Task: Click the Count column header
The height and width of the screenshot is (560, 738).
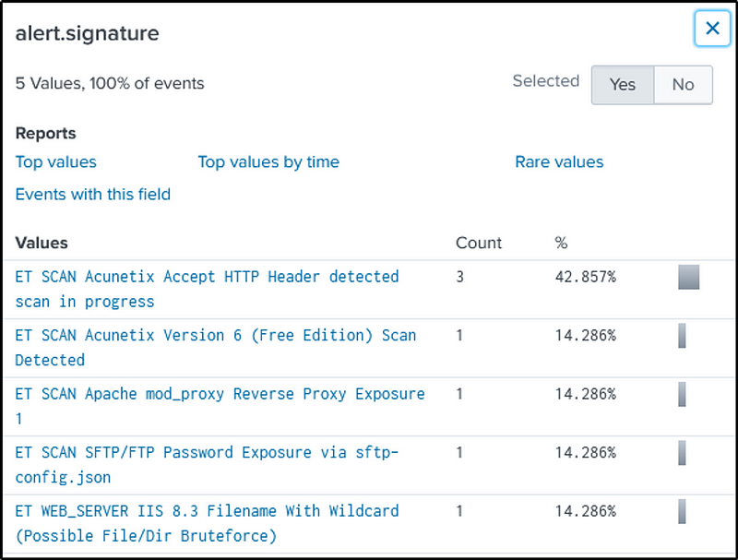Action: tap(479, 244)
